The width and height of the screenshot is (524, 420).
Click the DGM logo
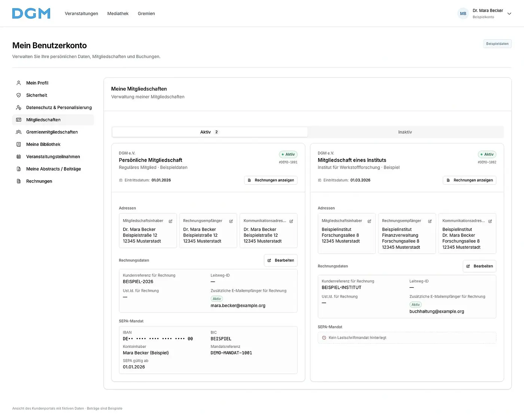click(31, 13)
